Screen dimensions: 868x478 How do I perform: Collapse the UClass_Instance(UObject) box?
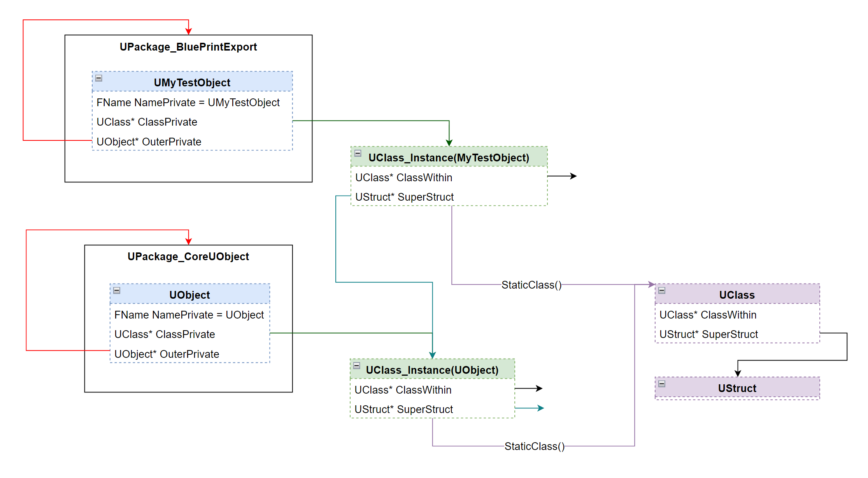[357, 366]
